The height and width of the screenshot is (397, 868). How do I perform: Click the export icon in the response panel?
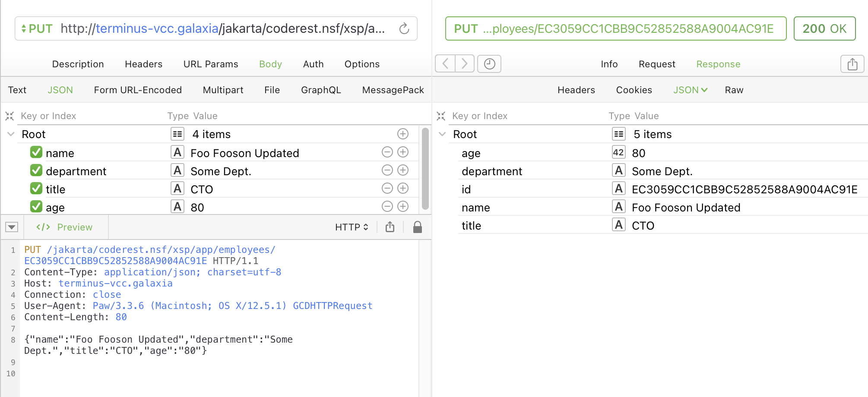point(852,64)
